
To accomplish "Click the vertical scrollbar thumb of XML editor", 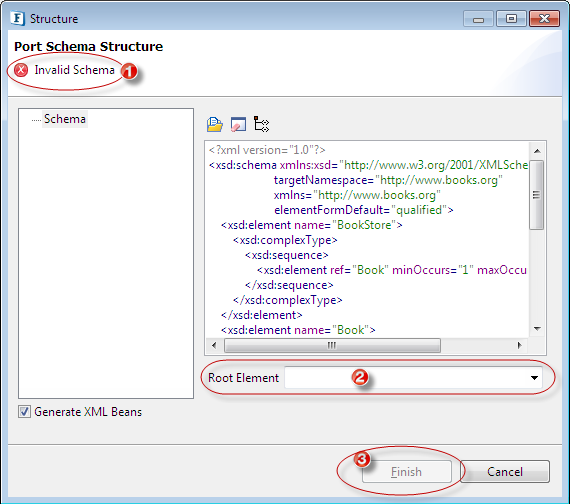I will (537, 195).
